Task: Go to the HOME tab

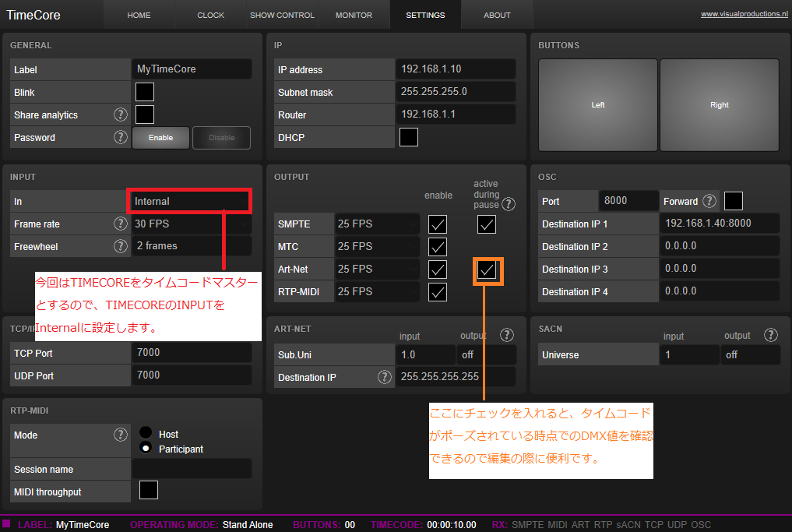Action: 139,15
